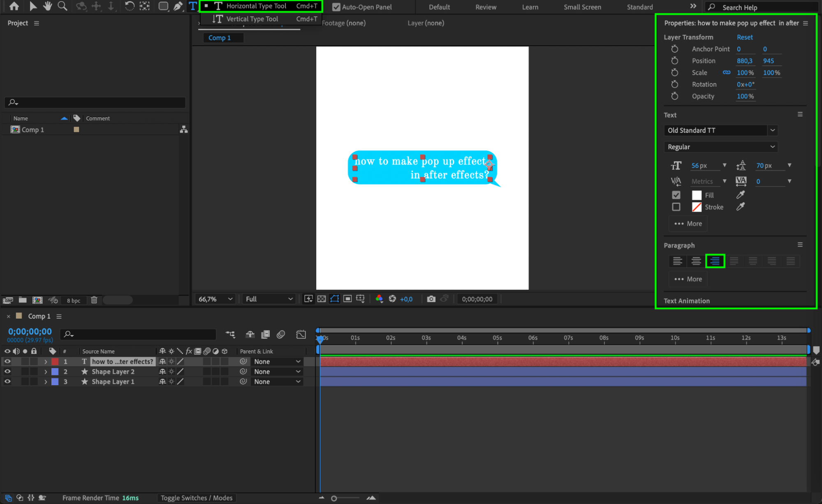The height and width of the screenshot is (504, 822).
Task: Click Toggle Switches / Modes button
Action: [196, 498]
